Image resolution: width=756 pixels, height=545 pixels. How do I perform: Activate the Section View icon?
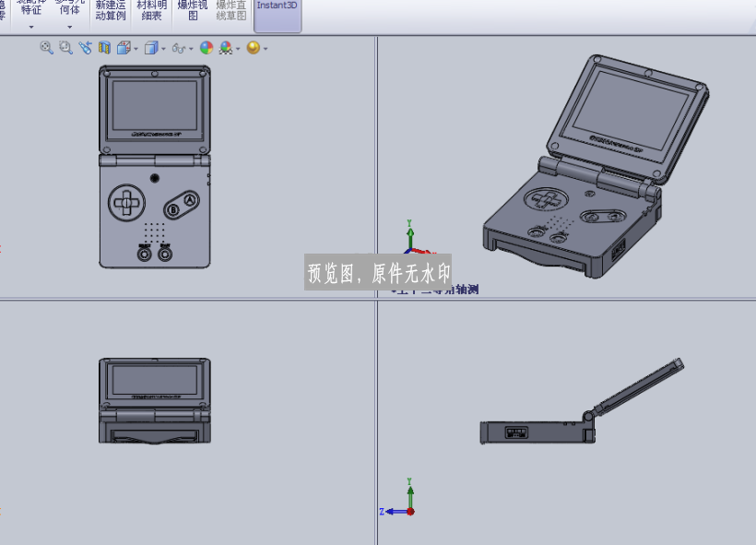(104, 47)
